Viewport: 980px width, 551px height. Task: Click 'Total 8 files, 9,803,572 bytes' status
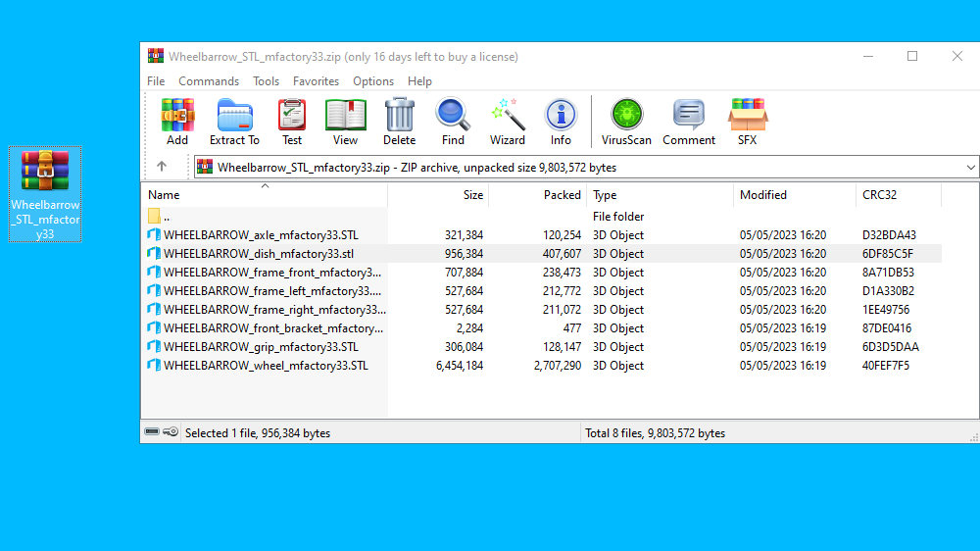click(x=655, y=432)
